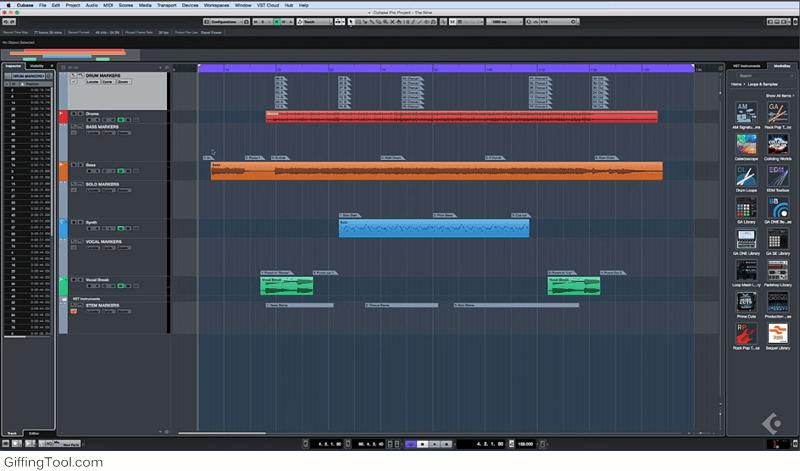
Task: Toggle Drums track mute button
Action: point(73,114)
